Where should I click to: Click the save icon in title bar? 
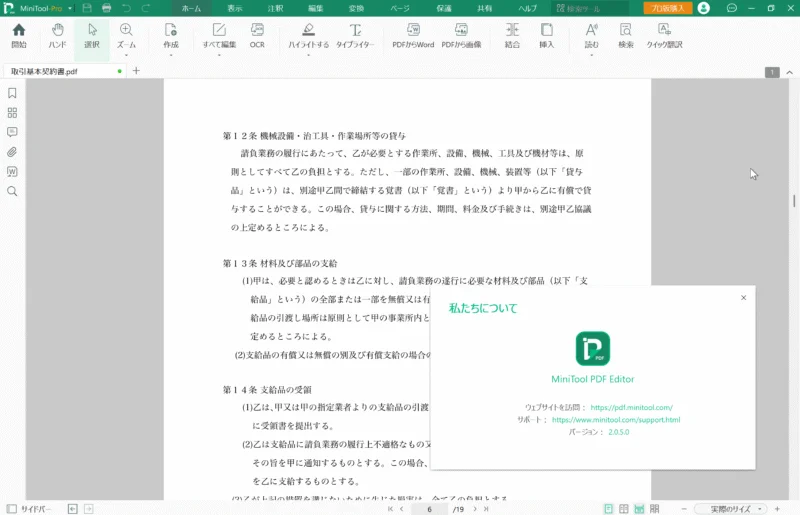point(87,8)
